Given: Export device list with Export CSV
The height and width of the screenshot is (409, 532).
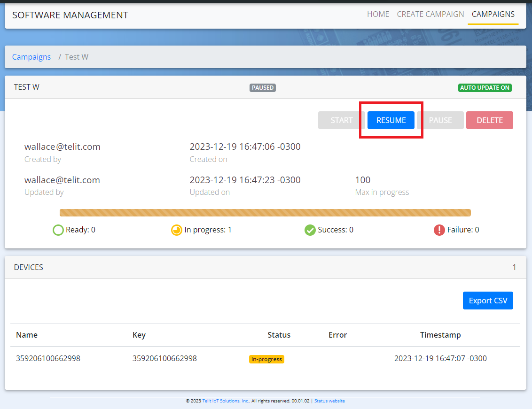Looking at the screenshot, I should coord(488,301).
